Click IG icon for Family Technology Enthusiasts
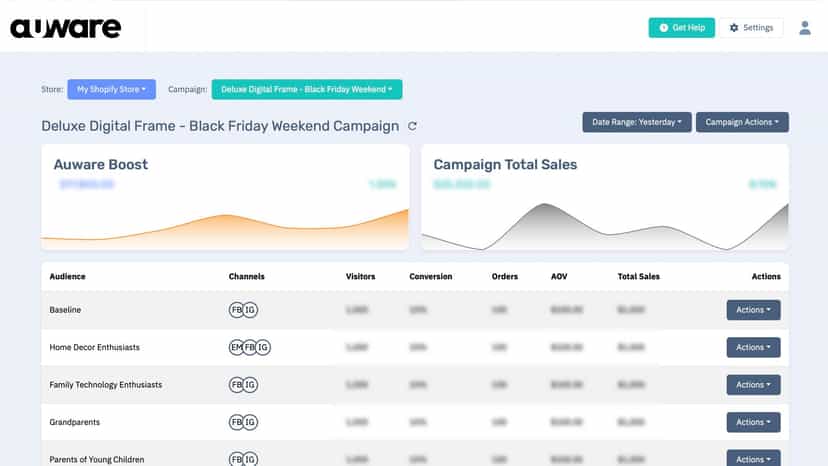Screen dimensions: 828x466 [x=250, y=385]
